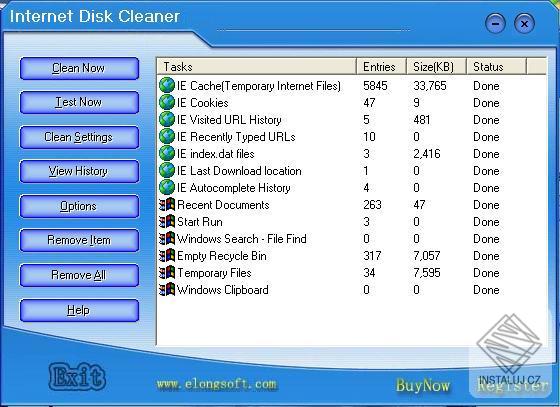Click the 33,765 size value
This screenshot has width=560, height=407.
pos(430,86)
